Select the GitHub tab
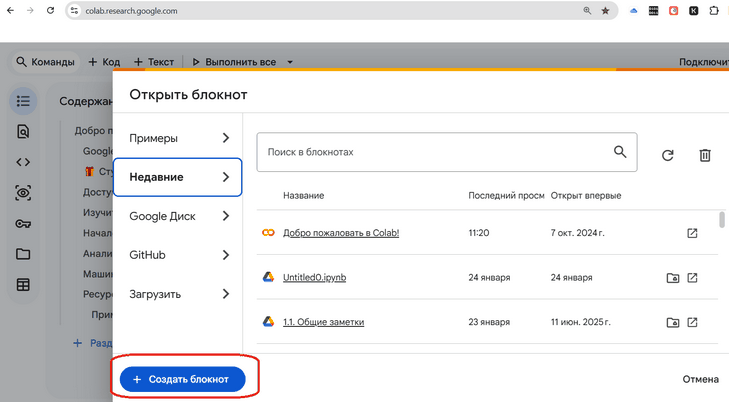The width and height of the screenshot is (729, 402). (x=178, y=255)
